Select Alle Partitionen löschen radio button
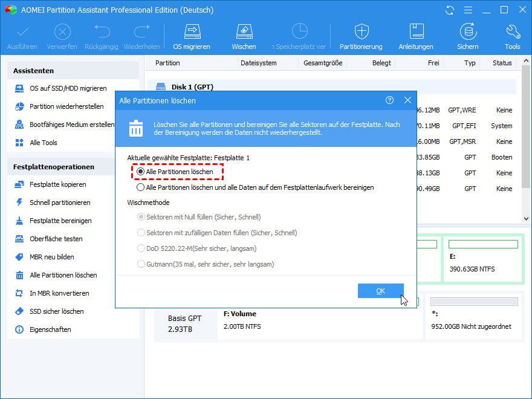This screenshot has width=532, height=399. 140,172
